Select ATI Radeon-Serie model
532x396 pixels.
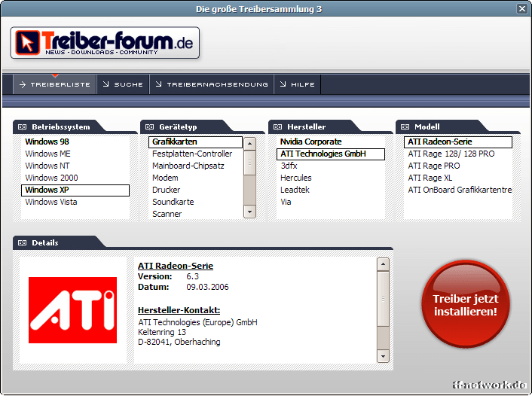[x=458, y=142]
